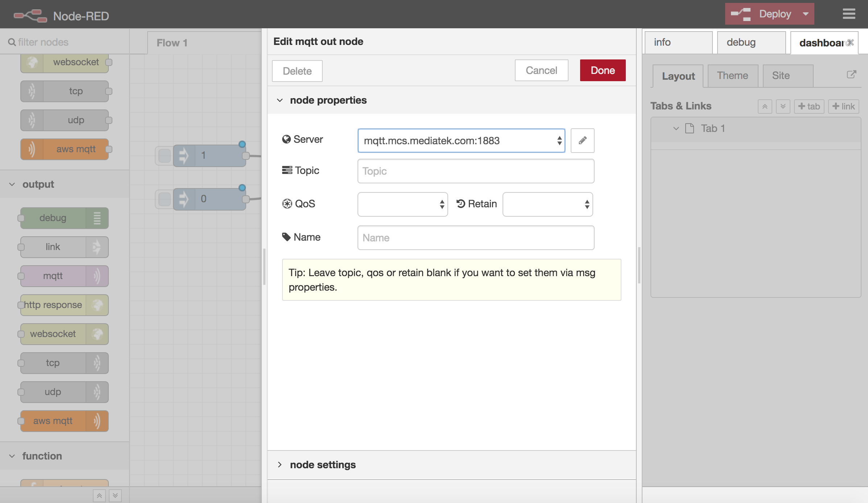This screenshot has height=503, width=868.
Task: Select the websocket output node
Action: 65,334
